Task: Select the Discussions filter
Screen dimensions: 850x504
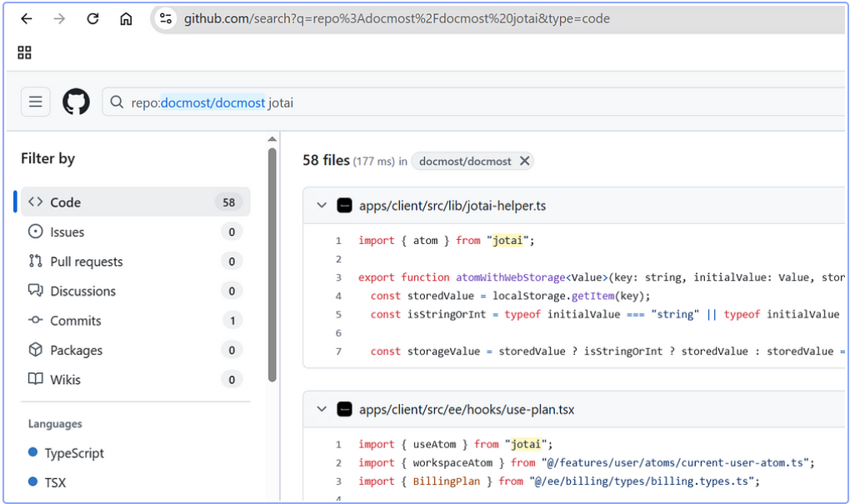Action: pos(136,291)
